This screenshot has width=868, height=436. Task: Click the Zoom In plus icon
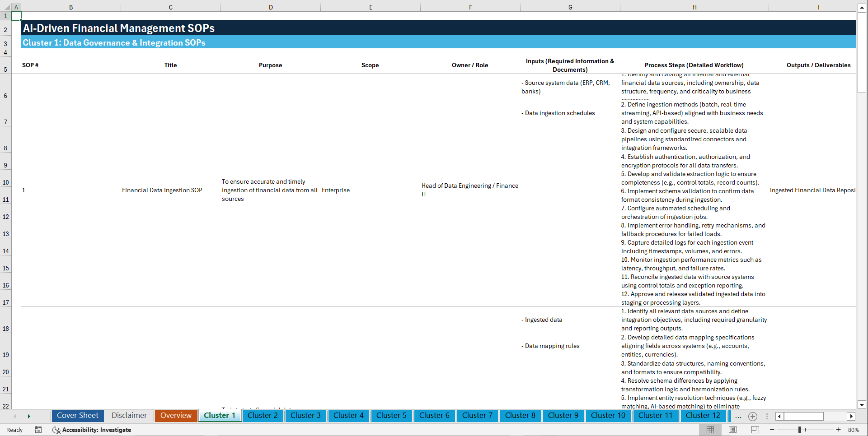[839, 430]
